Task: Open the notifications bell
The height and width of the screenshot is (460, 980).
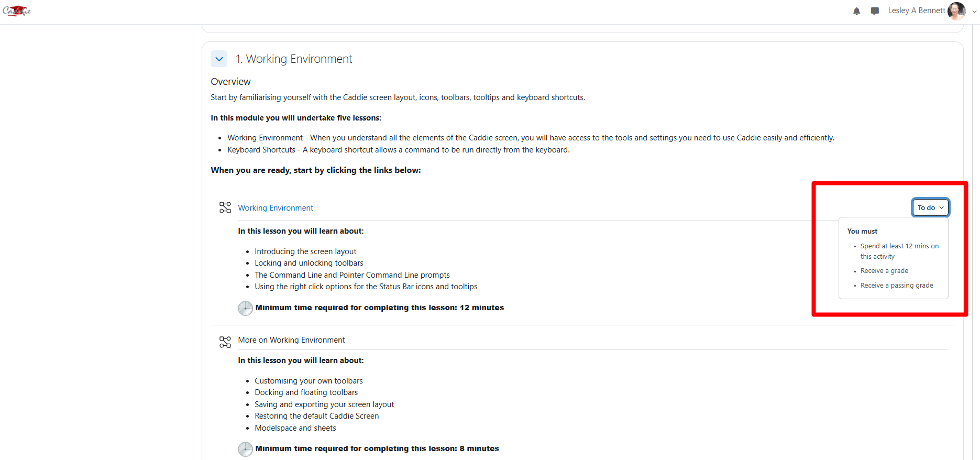Action: 856,11
